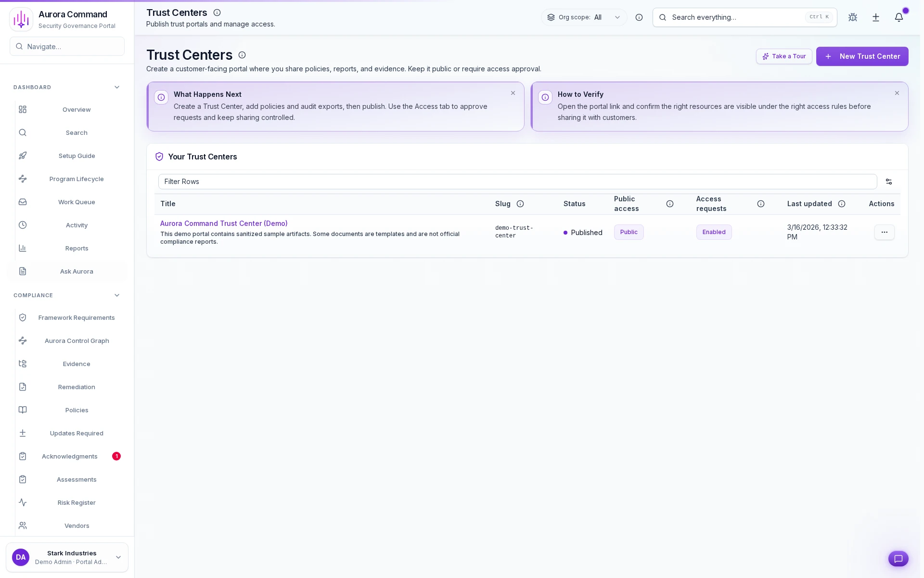Open Acknowledgments showing one pending item
The height and width of the screenshot is (578, 924).
coord(70,456)
